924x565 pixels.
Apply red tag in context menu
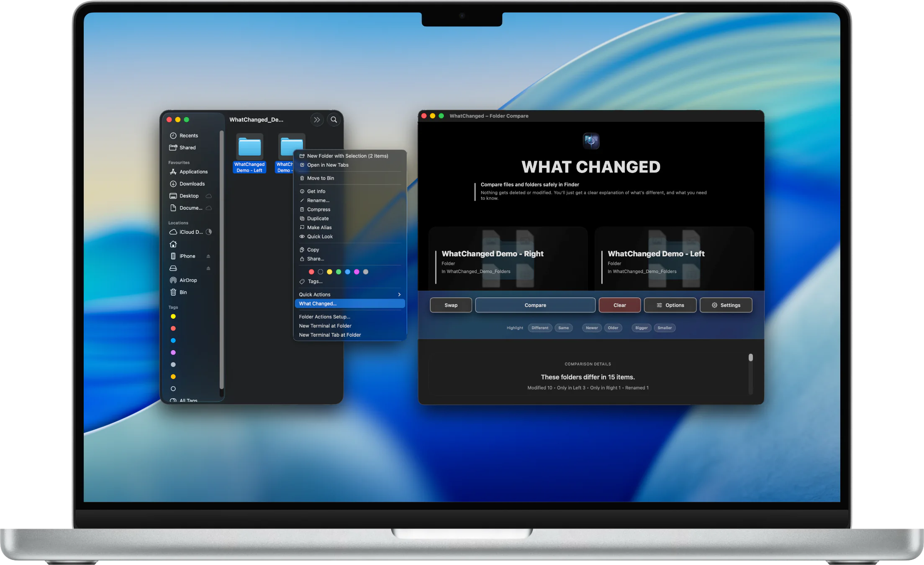311,272
